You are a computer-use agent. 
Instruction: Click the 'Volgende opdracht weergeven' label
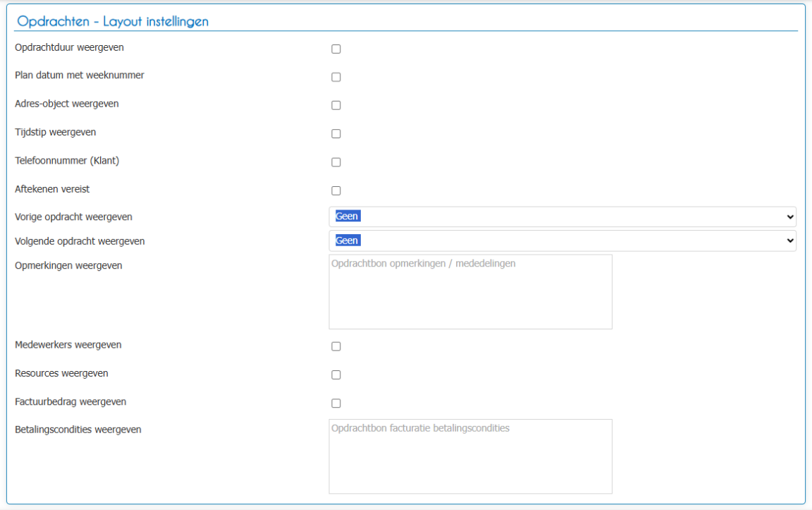coord(80,241)
